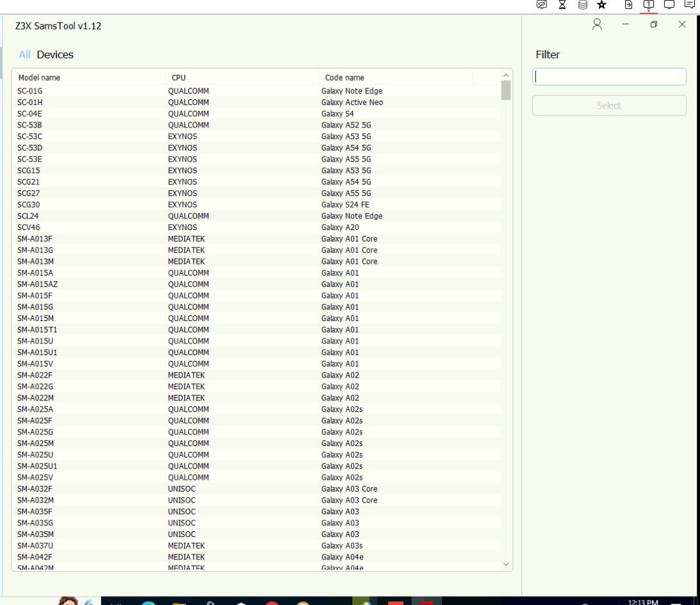Viewport: 700px width, 605px height.
Task: Open the user account profile icon
Action: point(597,24)
